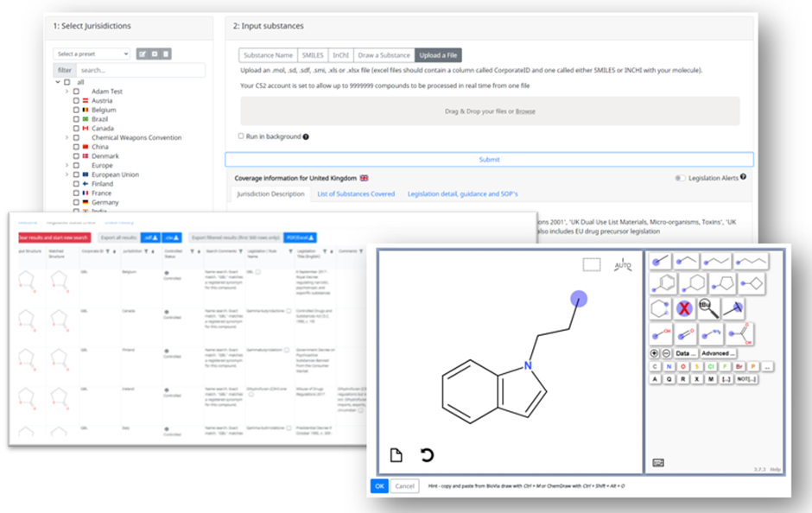The width and height of the screenshot is (812, 513).
Task: Select the hydroxyl OH group template
Action: click(x=662, y=332)
